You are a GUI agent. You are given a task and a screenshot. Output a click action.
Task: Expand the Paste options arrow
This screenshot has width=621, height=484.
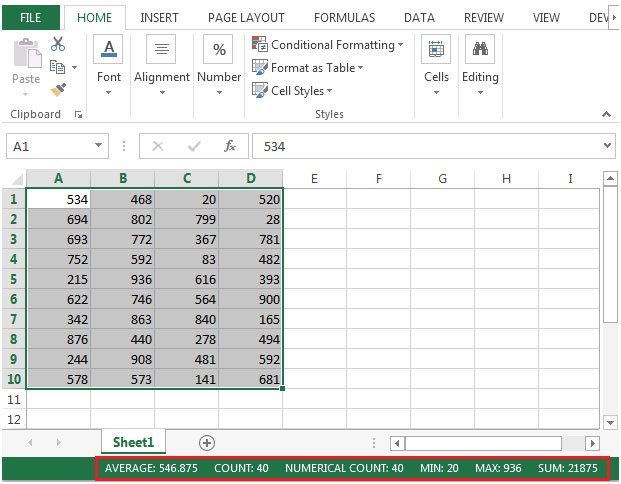(25, 94)
